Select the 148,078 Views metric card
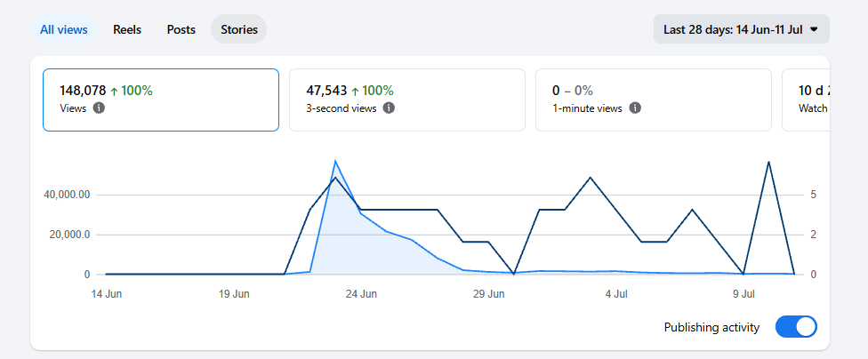This screenshot has width=868, height=359. pyautogui.click(x=161, y=100)
